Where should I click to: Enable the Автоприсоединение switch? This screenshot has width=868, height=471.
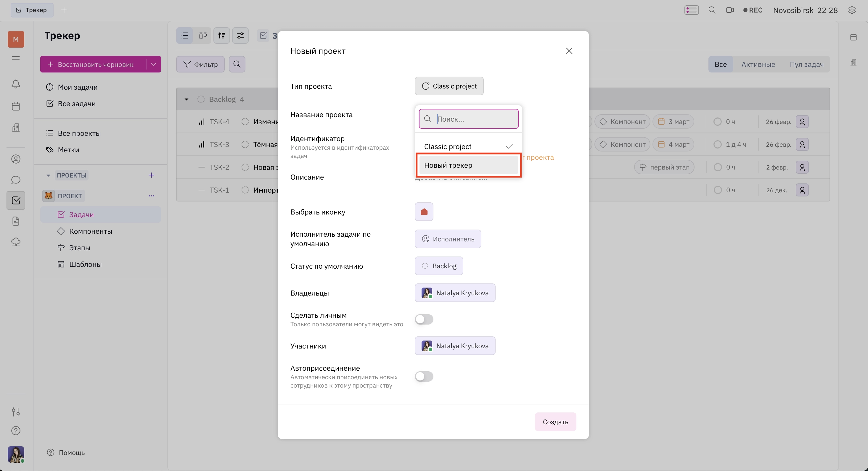(x=424, y=376)
